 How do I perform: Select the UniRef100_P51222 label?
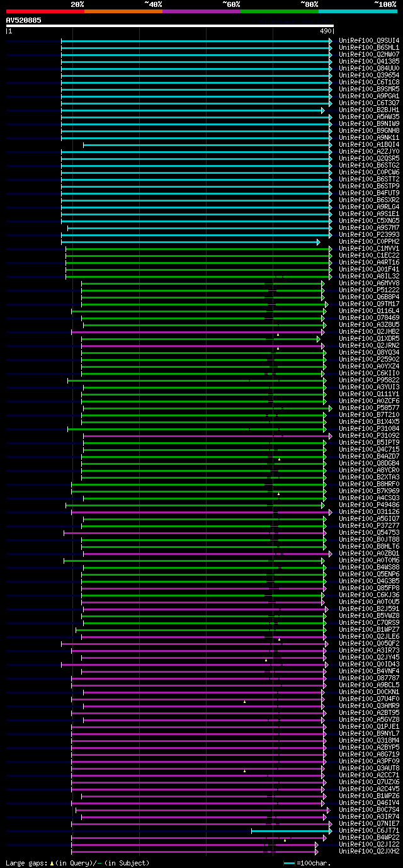pos(369,290)
